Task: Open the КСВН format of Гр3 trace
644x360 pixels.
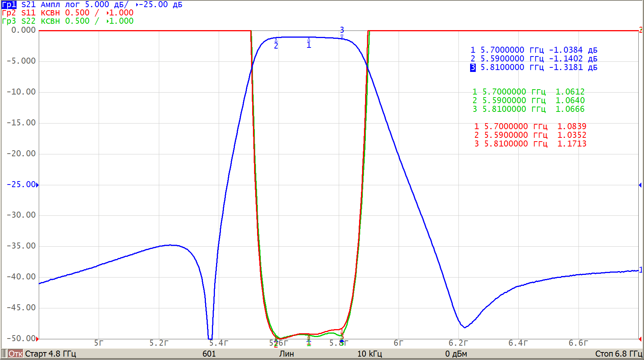Action: pyautogui.click(x=50, y=21)
